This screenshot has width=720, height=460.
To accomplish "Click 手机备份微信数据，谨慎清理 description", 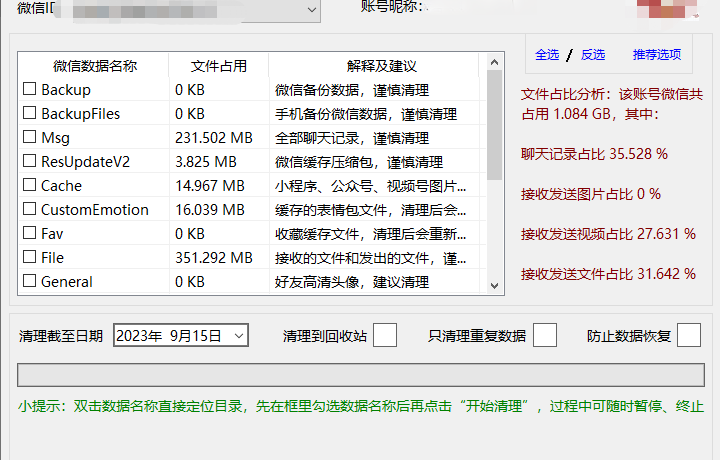I will (366, 114).
